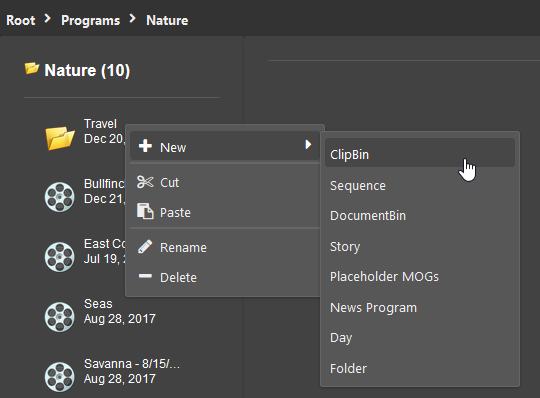The image size is (540, 398).
Task: Expand the New submenu arrow
Action: [x=308, y=144]
